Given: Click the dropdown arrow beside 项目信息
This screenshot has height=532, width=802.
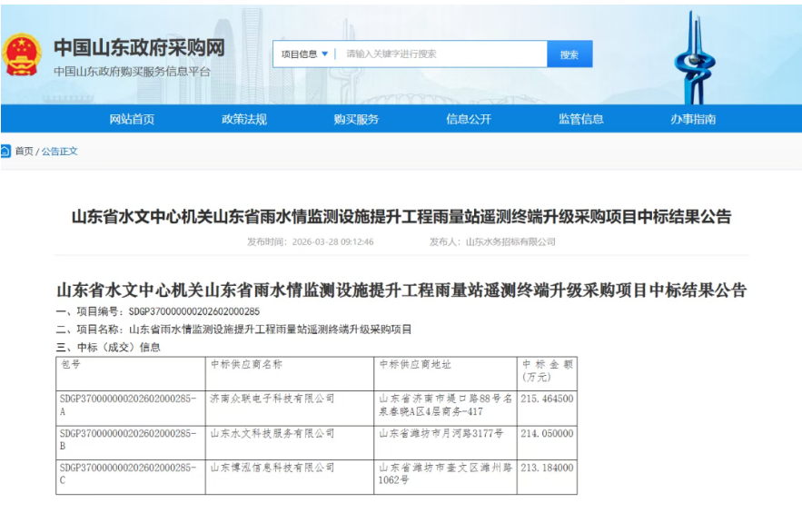Looking at the screenshot, I should (325, 54).
